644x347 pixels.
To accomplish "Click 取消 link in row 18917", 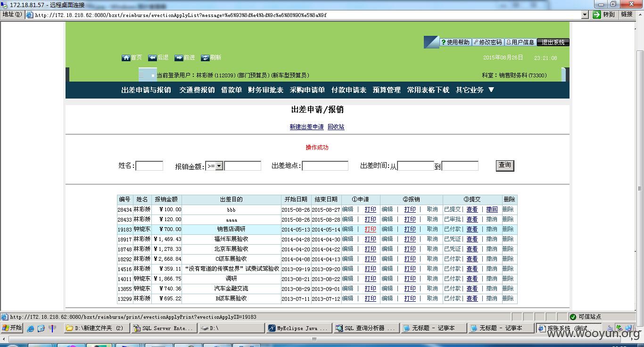I will point(432,239).
